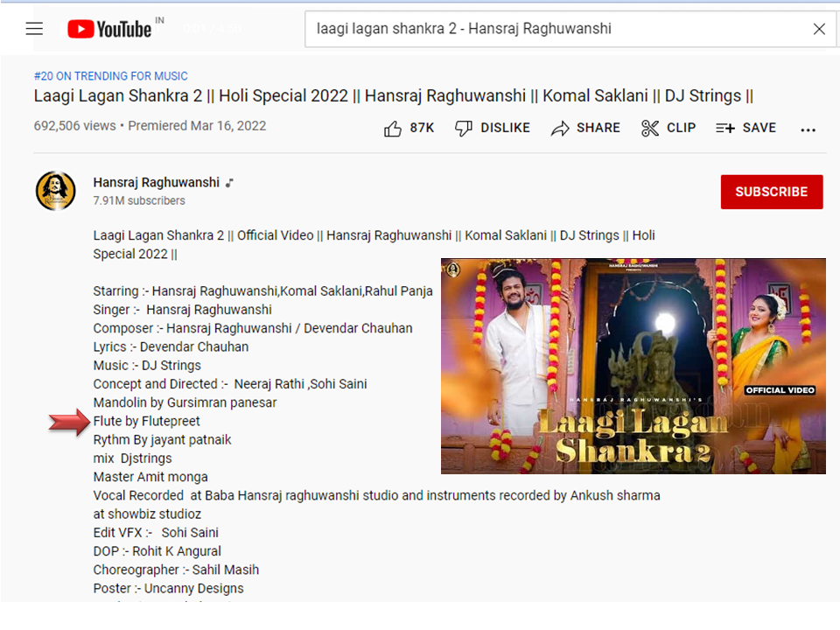Click the video title heading

click(393, 96)
